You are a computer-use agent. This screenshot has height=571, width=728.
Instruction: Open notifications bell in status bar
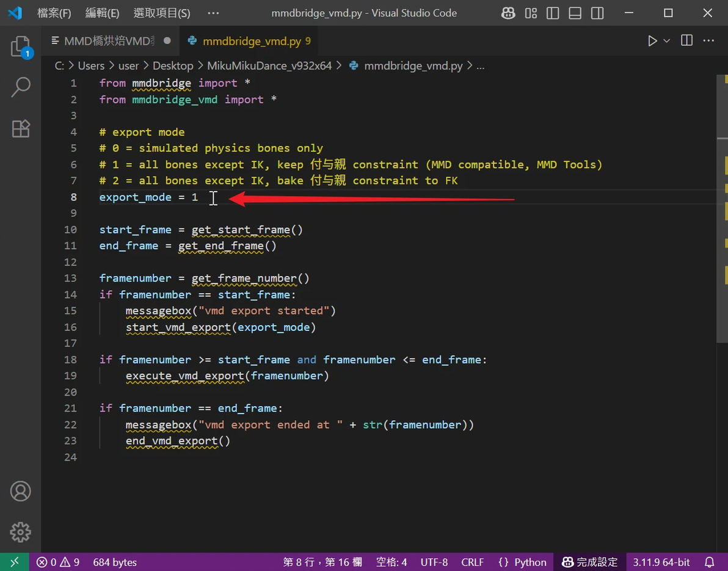710,562
